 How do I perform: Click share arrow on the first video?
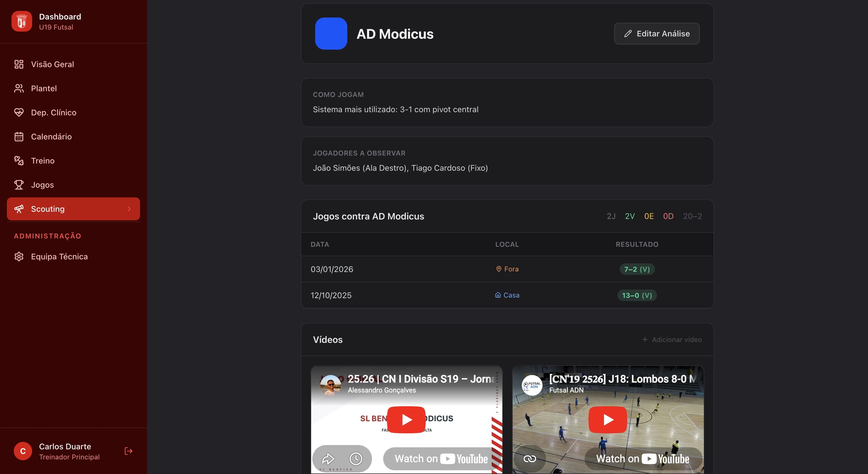coord(328,459)
